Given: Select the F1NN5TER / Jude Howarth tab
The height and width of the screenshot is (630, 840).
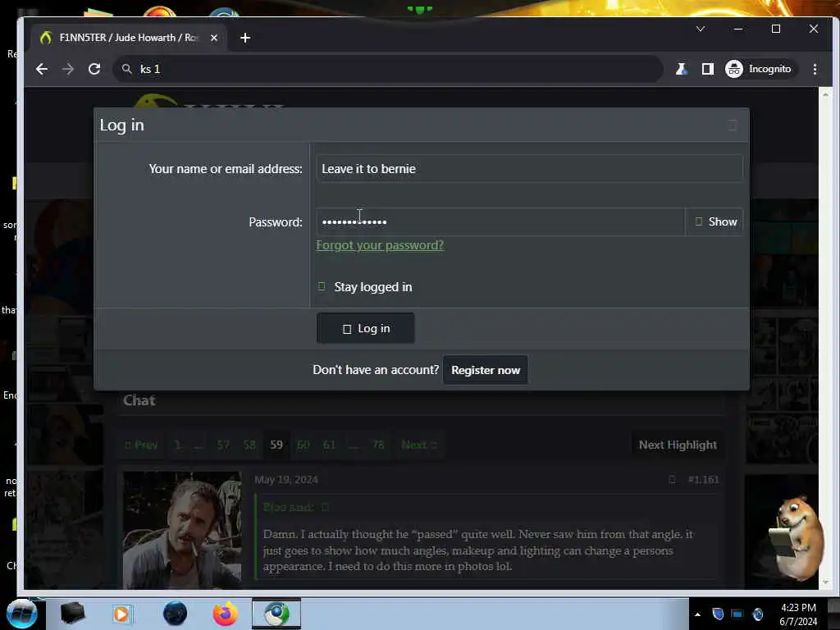Looking at the screenshot, I should coord(129,38).
